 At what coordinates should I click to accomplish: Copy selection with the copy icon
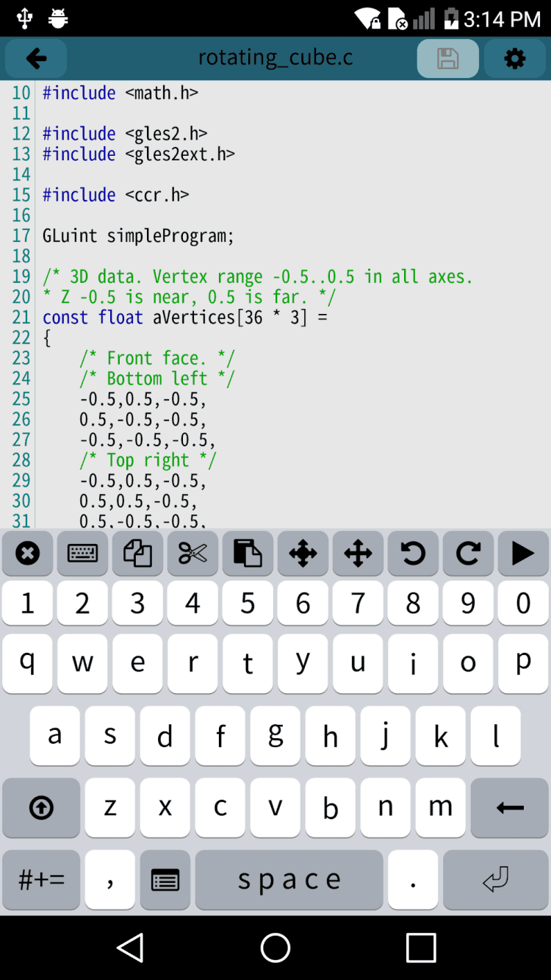click(x=138, y=554)
